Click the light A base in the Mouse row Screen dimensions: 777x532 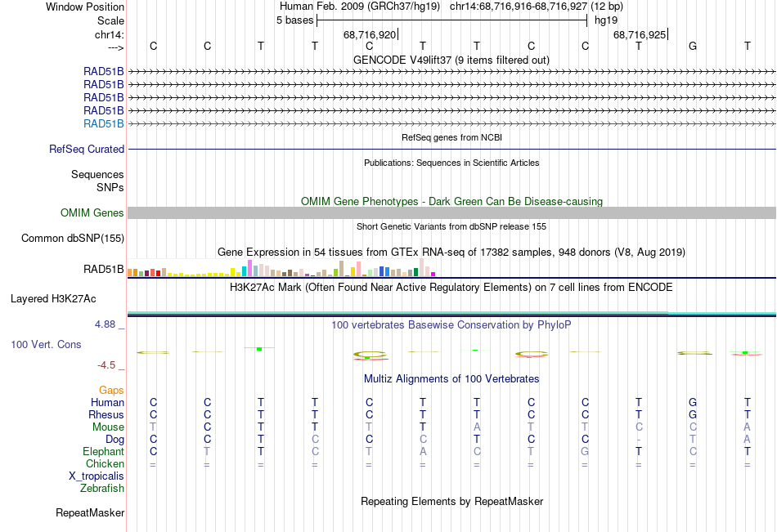click(477, 427)
